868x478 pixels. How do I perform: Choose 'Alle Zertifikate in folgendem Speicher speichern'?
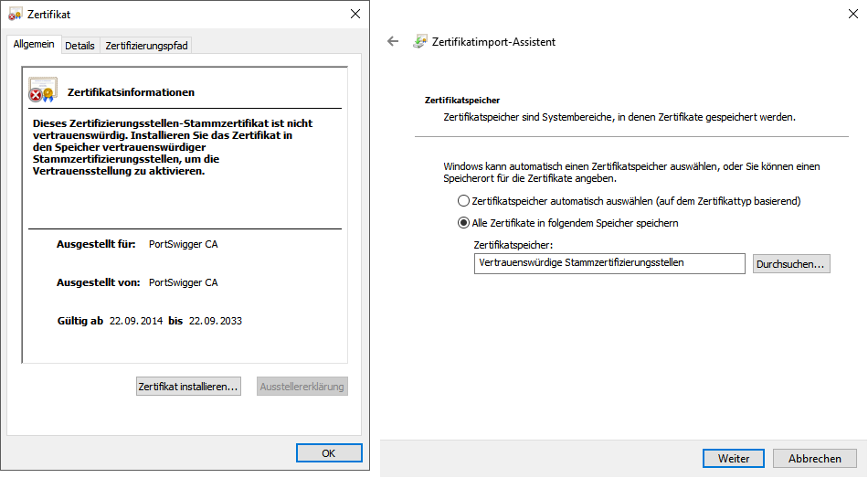pos(463,223)
